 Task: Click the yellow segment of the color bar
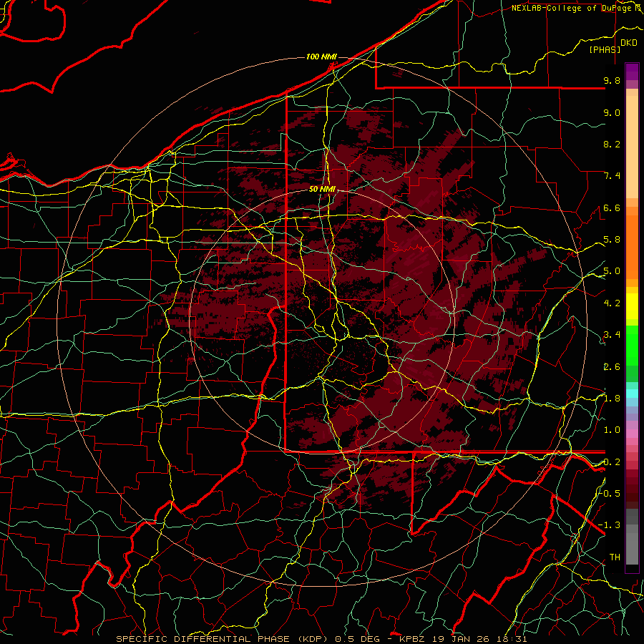click(x=632, y=306)
